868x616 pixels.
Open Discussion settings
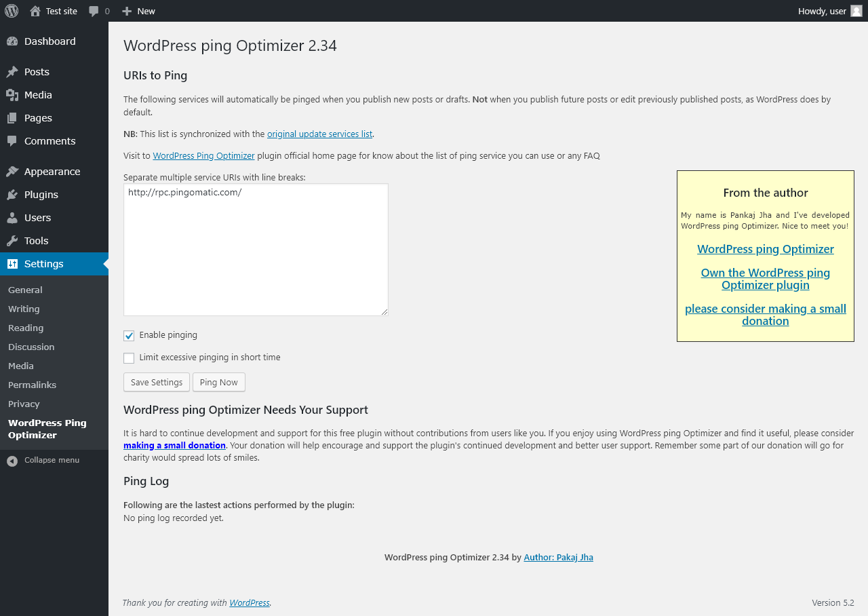(x=31, y=347)
